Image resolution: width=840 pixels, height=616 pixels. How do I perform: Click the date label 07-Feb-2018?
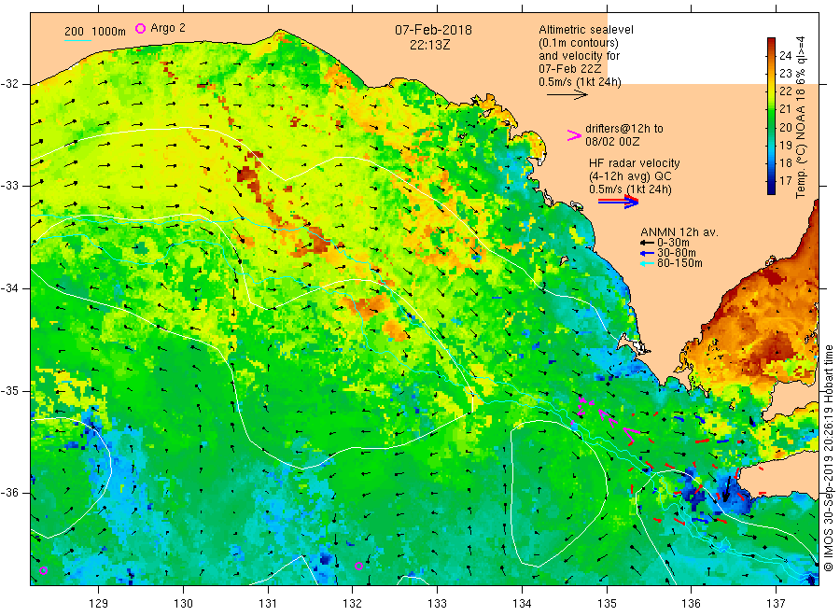[x=433, y=30]
